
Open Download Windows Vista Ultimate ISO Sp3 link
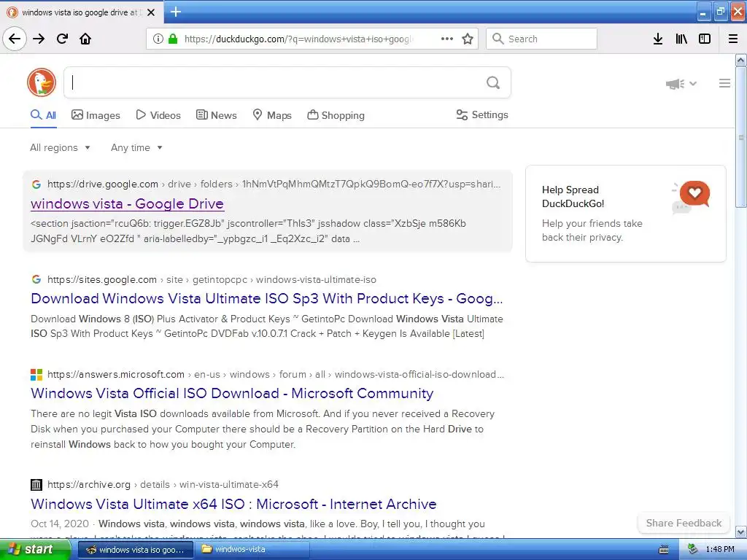[x=267, y=298]
